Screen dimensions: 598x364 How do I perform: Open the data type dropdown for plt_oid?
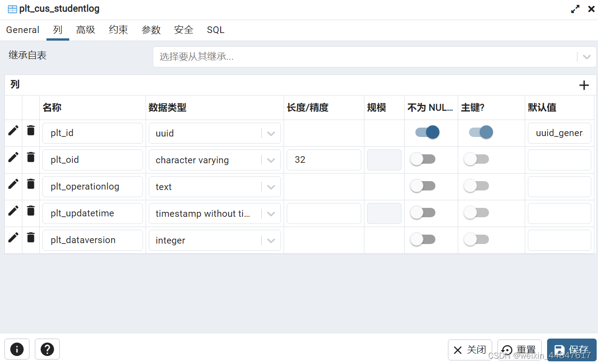pyautogui.click(x=271, y=160)
